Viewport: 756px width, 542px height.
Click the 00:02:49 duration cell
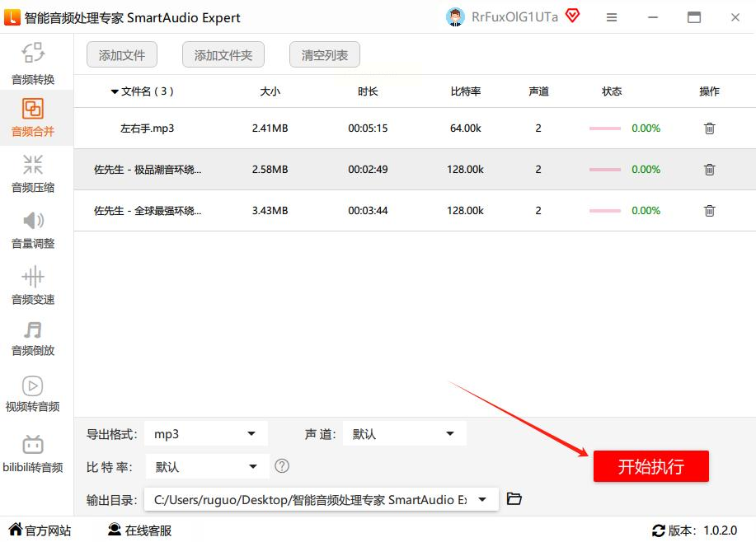point(368,170)
